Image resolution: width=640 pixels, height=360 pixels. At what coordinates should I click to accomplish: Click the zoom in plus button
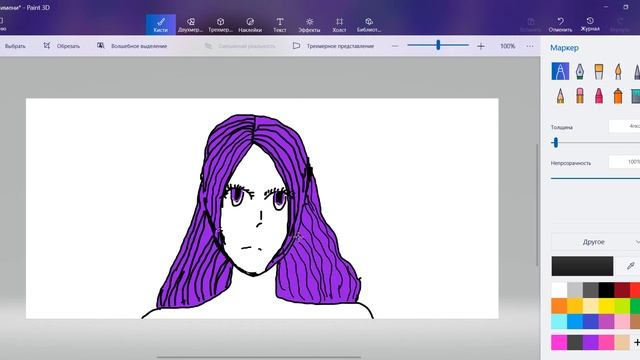click(481, 46)
